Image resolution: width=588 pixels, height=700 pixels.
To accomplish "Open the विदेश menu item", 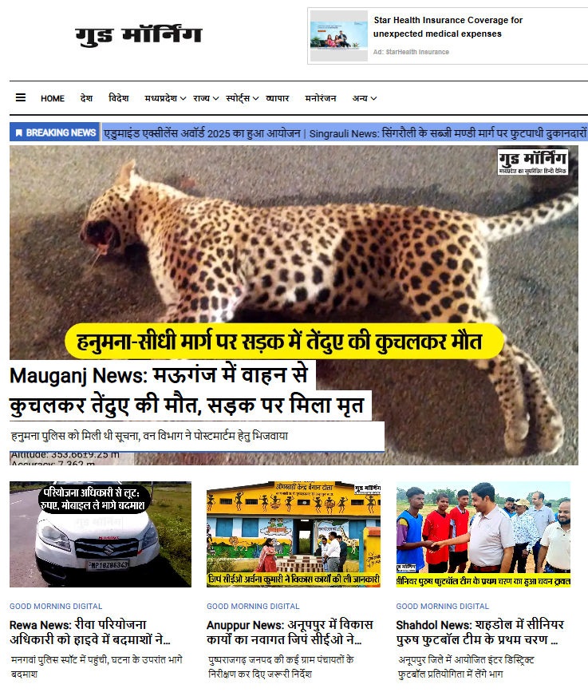I will pos(119,98).
